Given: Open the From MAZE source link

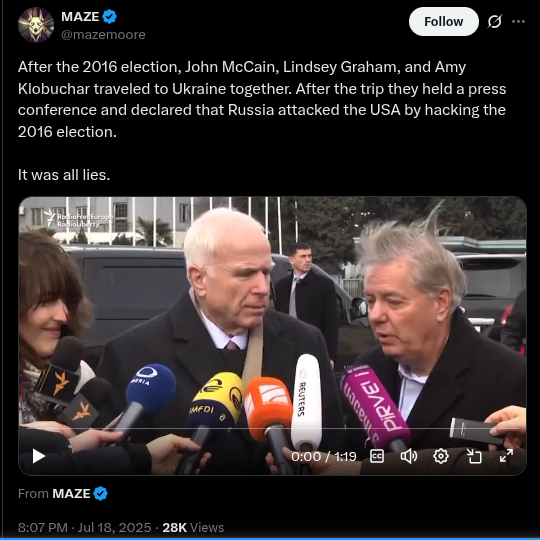Looking at the screenshot, I should click(x=71, y=494).
